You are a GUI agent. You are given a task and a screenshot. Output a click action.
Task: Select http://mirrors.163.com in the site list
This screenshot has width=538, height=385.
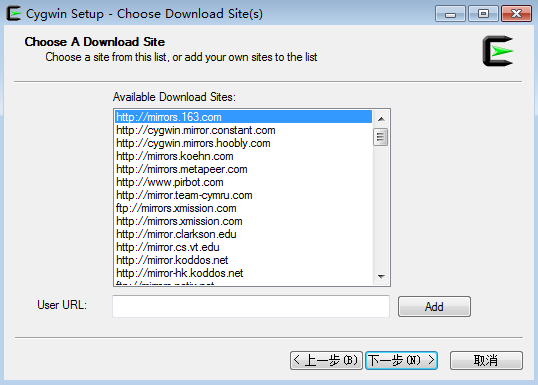(x=244, y=117)
